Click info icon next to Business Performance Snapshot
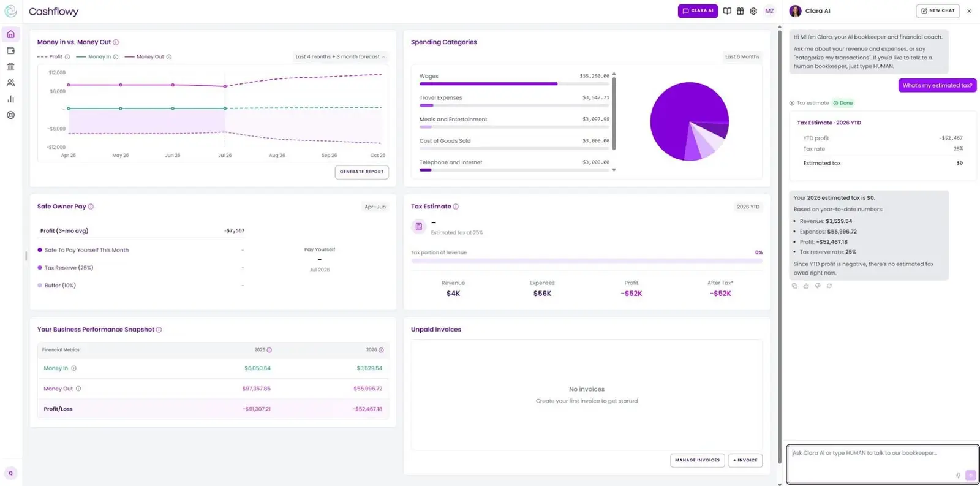This screenshot has width=980, height=486. coord(159,330)
